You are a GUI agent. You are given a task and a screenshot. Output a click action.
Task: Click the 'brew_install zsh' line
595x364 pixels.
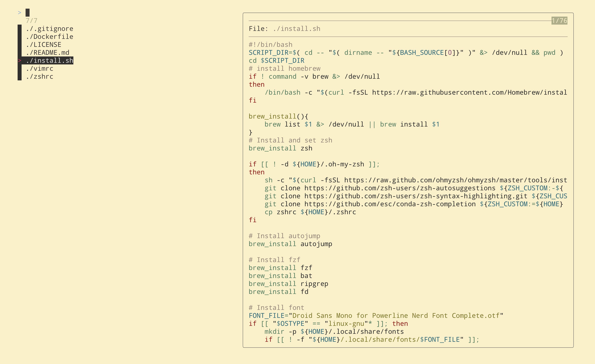pos(280,148)
